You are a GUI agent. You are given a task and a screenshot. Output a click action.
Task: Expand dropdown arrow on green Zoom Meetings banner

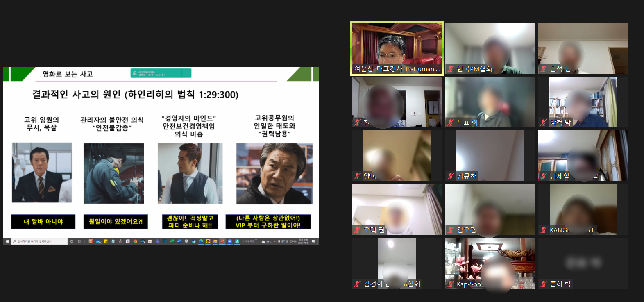pyautogui.click(x=186, y=73)
